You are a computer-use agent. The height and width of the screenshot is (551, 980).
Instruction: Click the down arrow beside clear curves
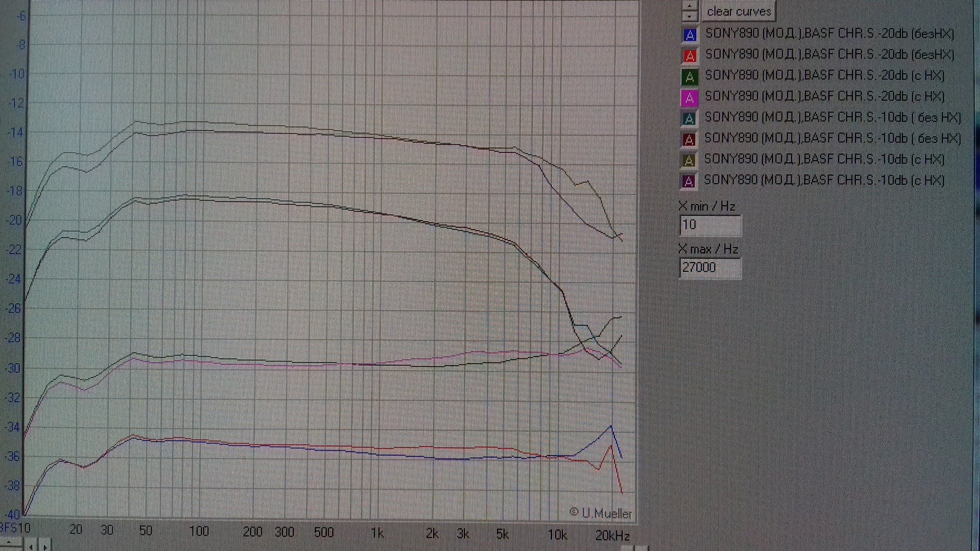pos(690,16)
